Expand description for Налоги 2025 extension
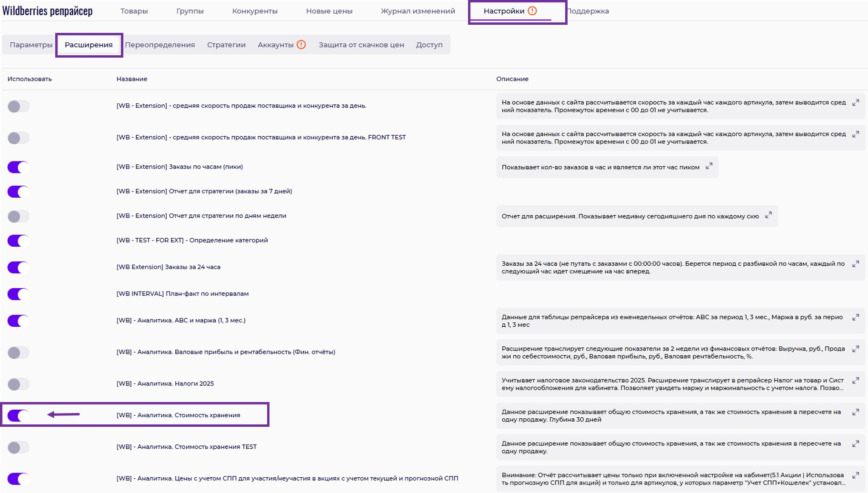Image resolution: width=868 pixels, height=493 pixels. (x=856, y=380)
